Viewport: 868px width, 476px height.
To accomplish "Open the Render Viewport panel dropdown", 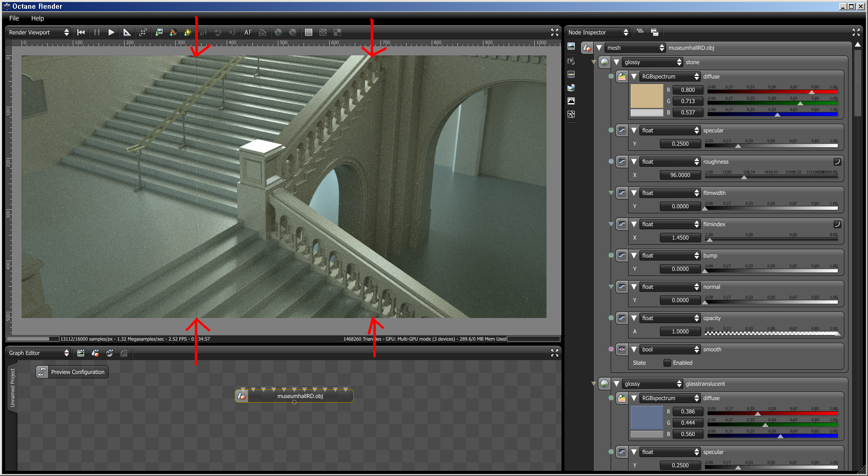I will pyautogui.click(x=38, y=32).
